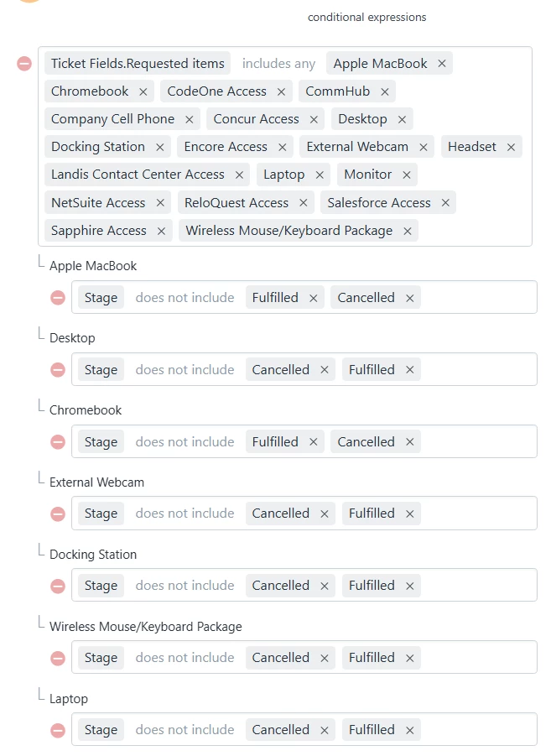The height and width of the screenshot is (756, 551).
Task: Remove the Requested items condition row
Action: (24, 64)
